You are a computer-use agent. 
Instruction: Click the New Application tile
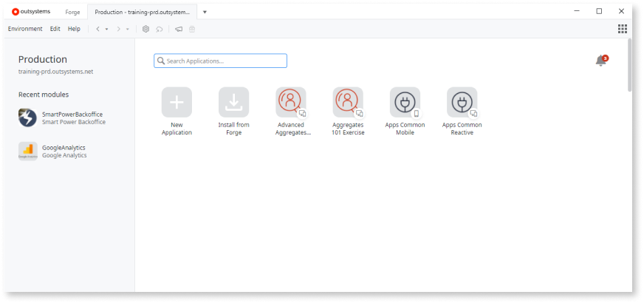(x=177, y=103)
